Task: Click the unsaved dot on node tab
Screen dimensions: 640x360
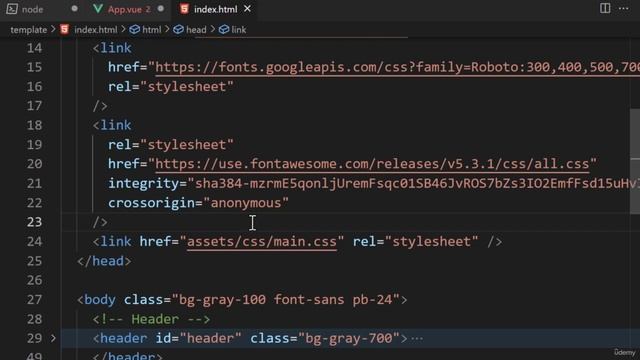Action: (x=74, y=9)
